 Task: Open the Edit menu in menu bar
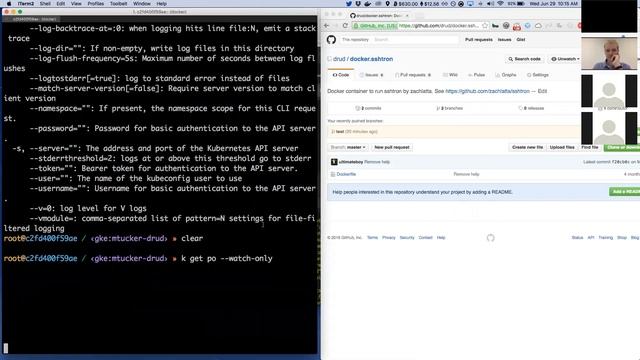[61, 4]
